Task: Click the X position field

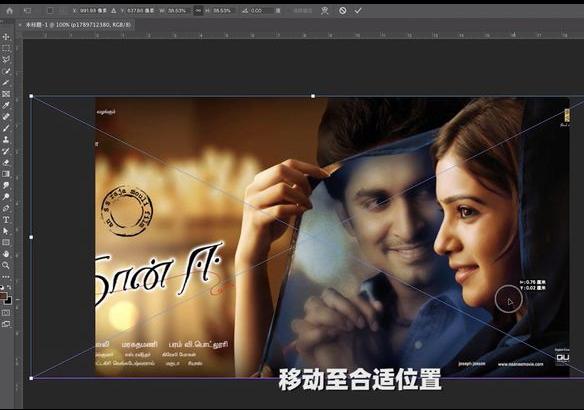Action: coord(93,11)
